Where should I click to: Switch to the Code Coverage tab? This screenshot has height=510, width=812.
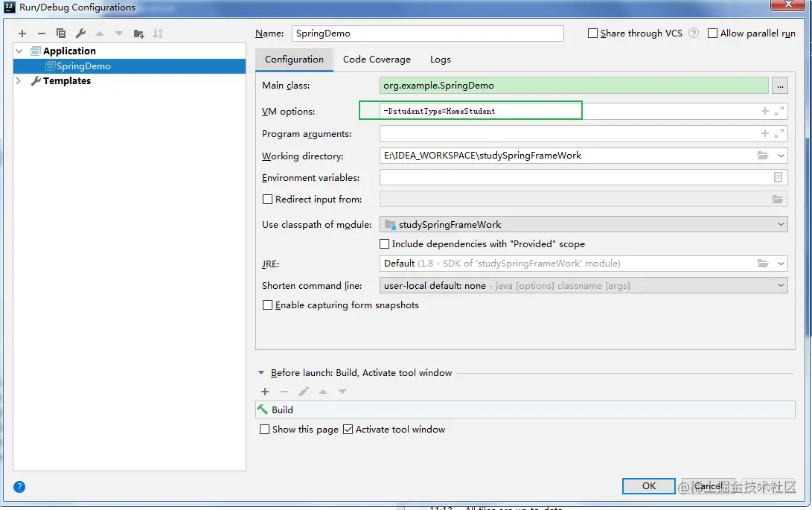(x=377, y=60)
